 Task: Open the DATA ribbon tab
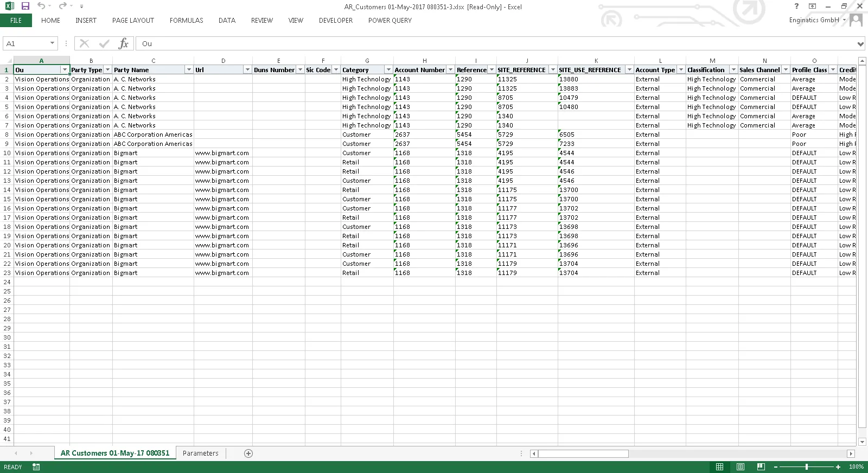[x=227, y=20]
